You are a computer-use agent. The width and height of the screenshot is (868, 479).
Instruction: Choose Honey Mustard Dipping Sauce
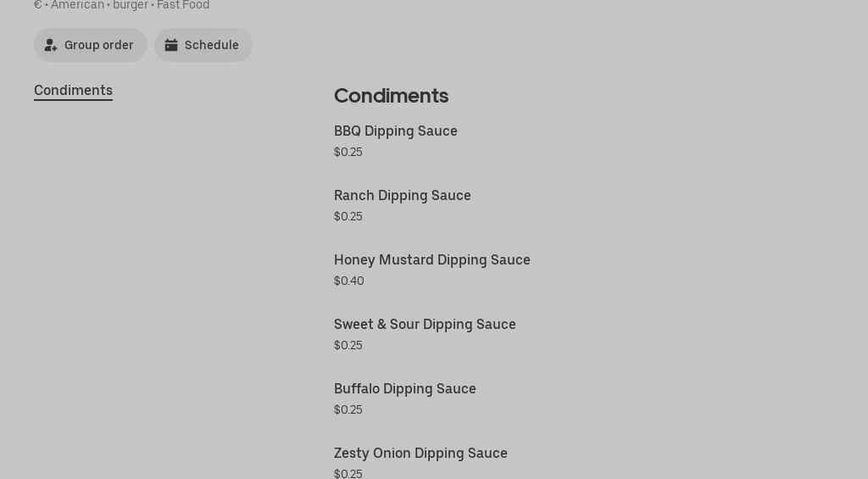click(431, 259)
